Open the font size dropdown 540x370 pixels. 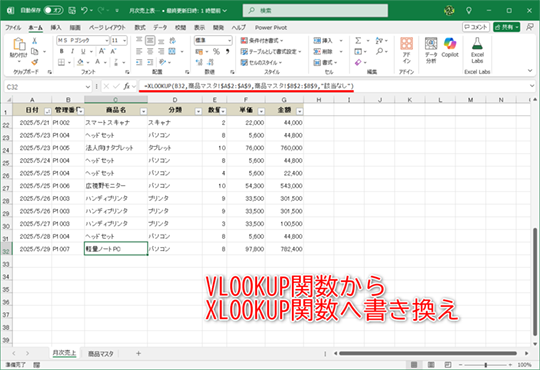tap(124, 41)
